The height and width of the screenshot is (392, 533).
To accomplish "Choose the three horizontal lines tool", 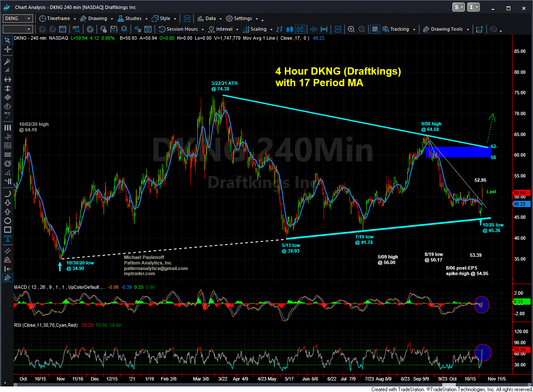I will (7, 154).
